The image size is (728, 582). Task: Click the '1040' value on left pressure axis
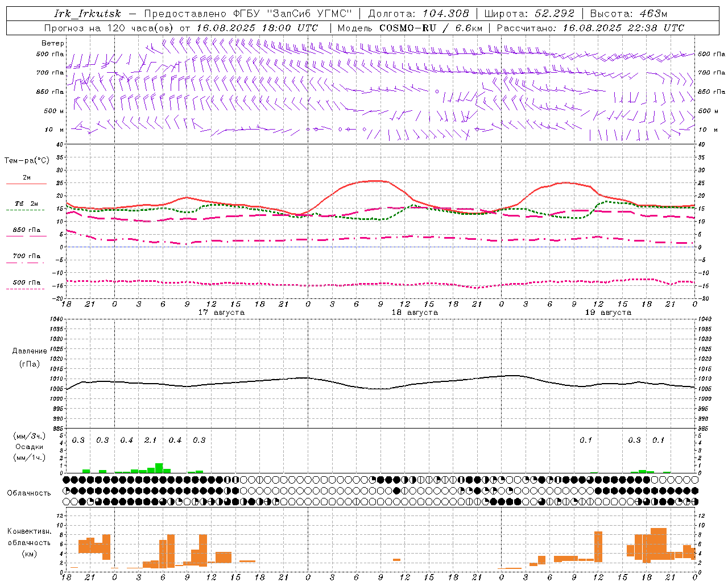(56, 319)
